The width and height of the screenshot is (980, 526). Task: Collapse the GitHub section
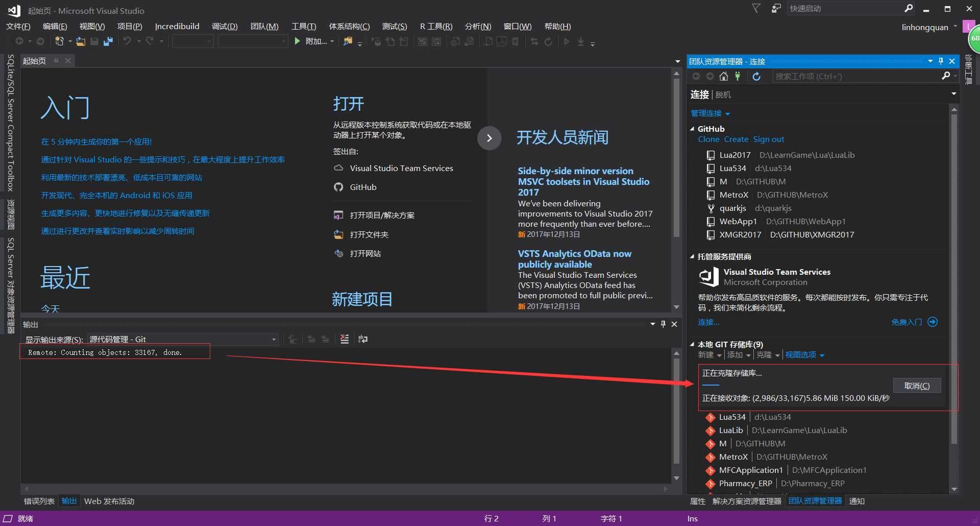pos(693,129)
